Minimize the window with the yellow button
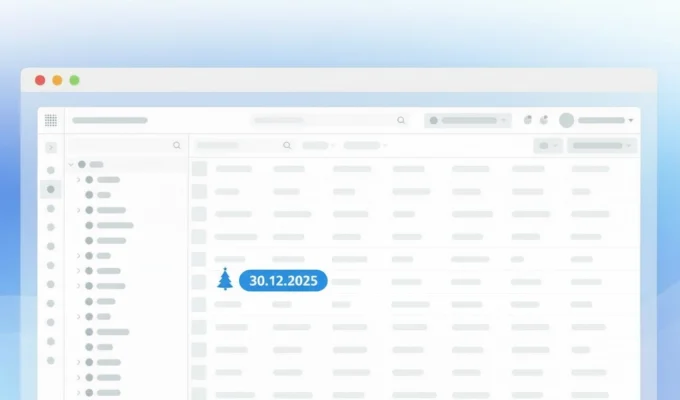The height and width of the screenshot is (400, 680). pyautogui.click(x=57, y=80)
